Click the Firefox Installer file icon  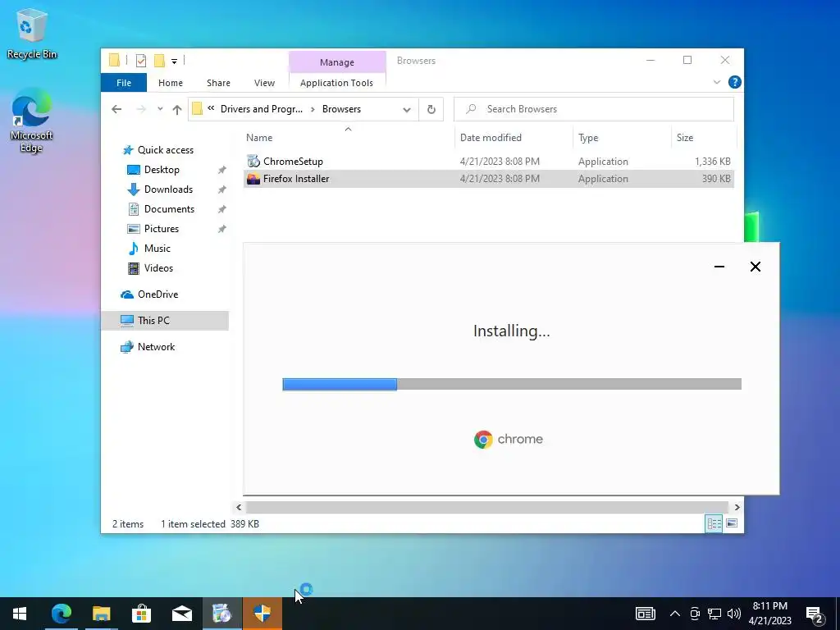253,179
